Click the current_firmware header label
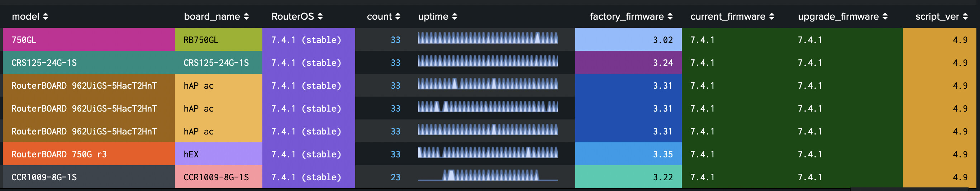Image resolution: width=980 pixels, height=191 pixels. (728, 16)
